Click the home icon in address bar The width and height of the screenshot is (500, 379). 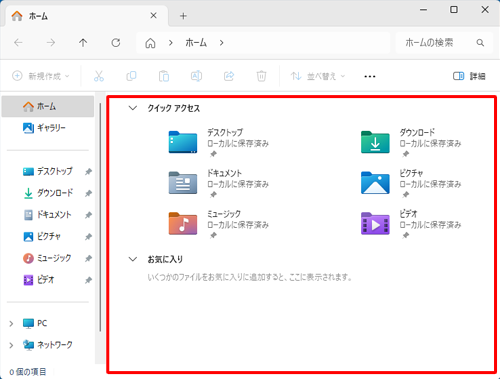point(150,43)
